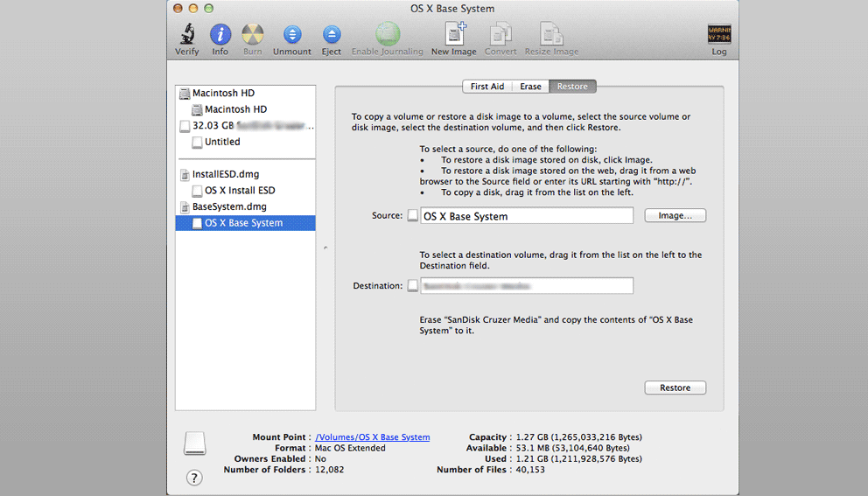The height and width of the screenshot is (496, 868).
Task: Eject the disk using toolbar icon
Action: (332, 34)
